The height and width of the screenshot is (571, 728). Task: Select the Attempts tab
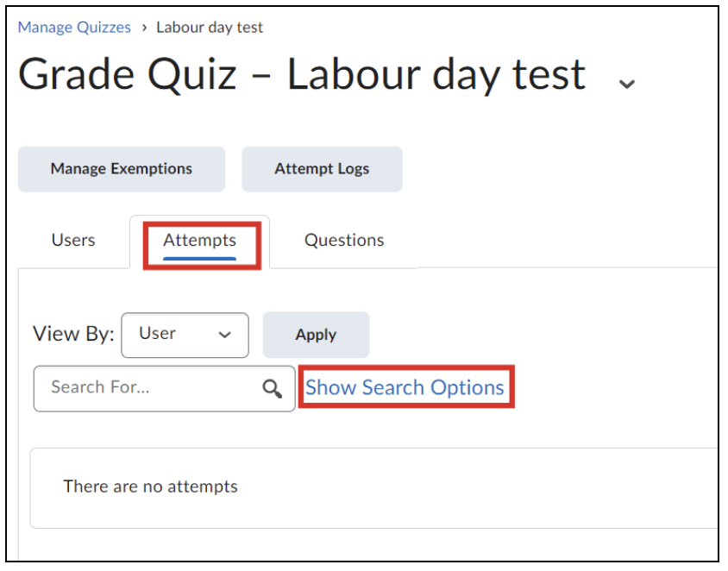point(199,241)
